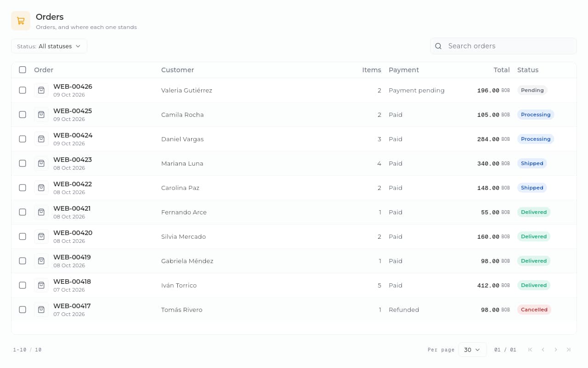
Task: Open order WEB-00423
Action: (73, 160)
